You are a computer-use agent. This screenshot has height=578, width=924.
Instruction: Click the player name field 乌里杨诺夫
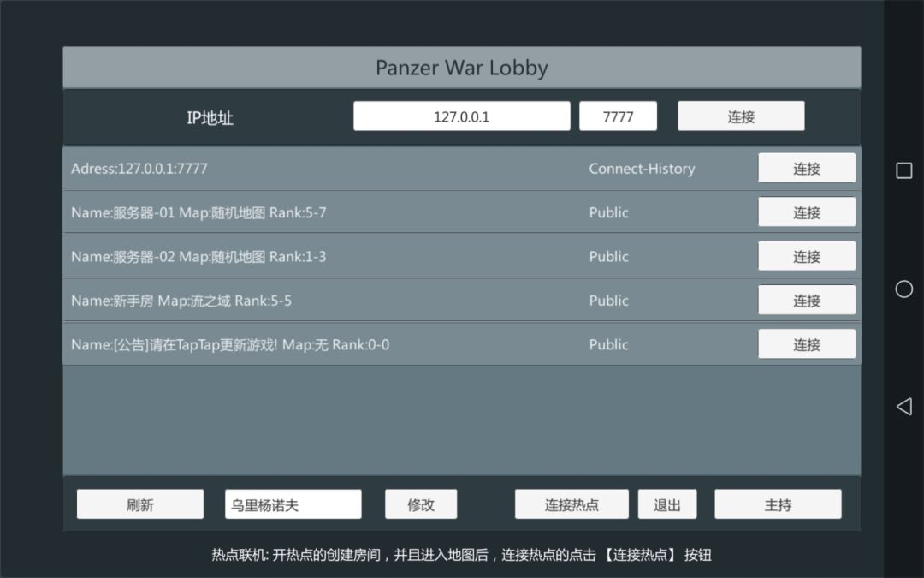click(x=293, y=504)
